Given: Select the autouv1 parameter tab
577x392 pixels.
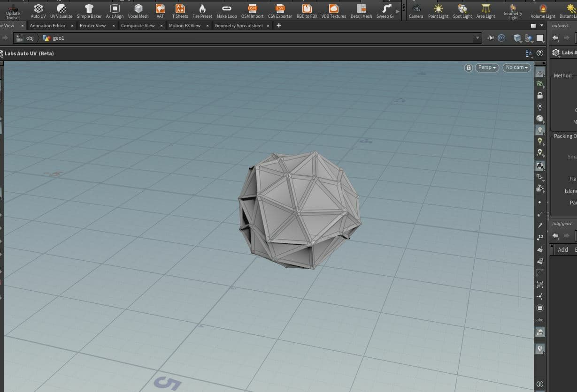Looking at the screenshot, I should (x=561, y=26).
